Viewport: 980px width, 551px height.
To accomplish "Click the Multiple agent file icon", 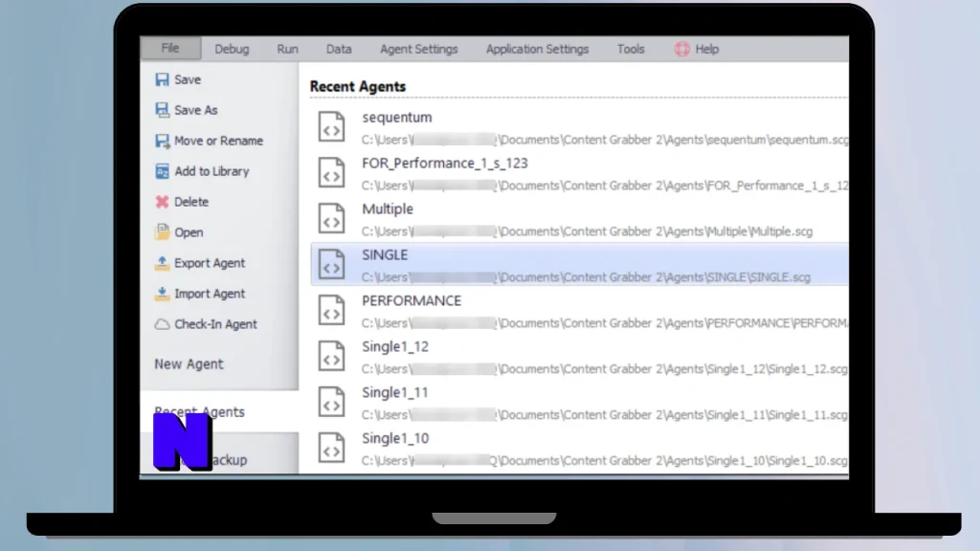I will coord(331,219).
